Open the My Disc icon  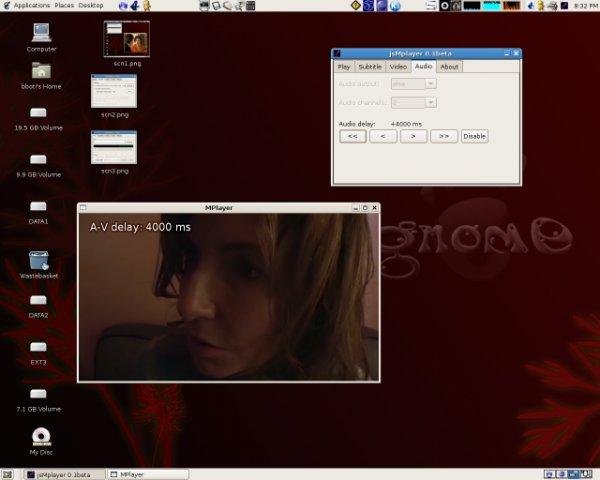click(40, 436)
